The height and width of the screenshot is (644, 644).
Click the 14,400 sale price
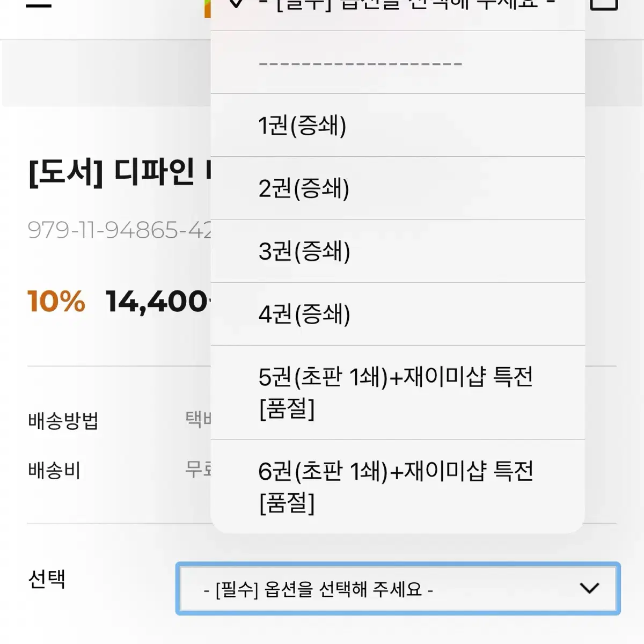tap(157, 302)
